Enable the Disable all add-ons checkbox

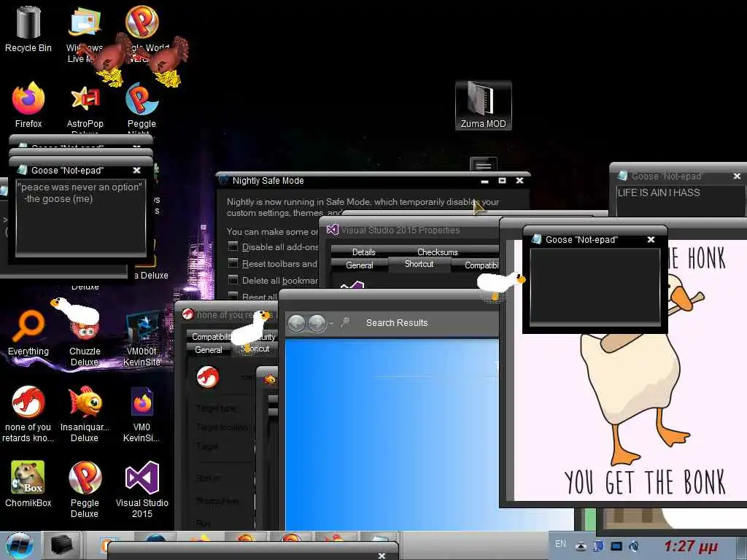coord(233,246)
